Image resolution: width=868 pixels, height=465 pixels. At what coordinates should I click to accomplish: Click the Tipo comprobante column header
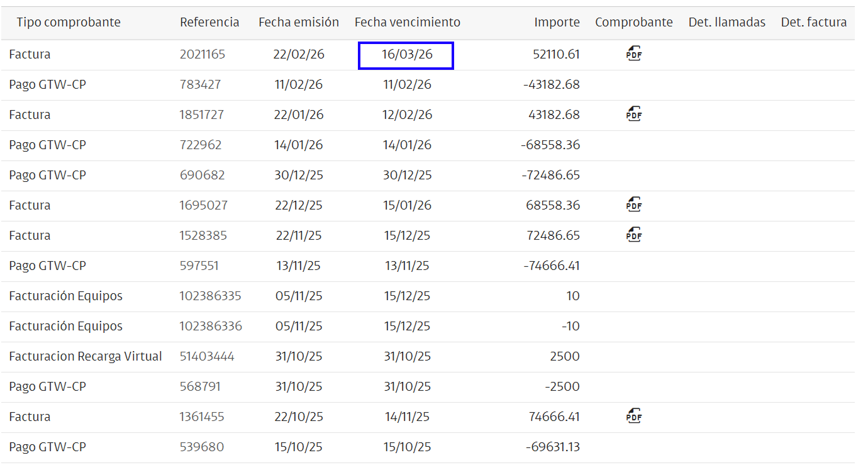coord(69,21)
